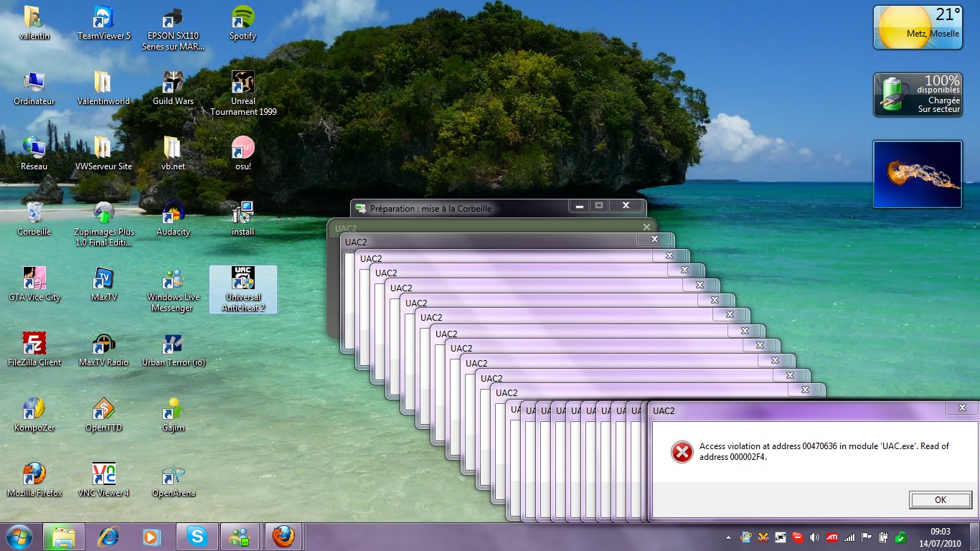Switch to Firefox in the taskbar
The image size is (980, 551).
pyautogui.click(x=284, y=537)
